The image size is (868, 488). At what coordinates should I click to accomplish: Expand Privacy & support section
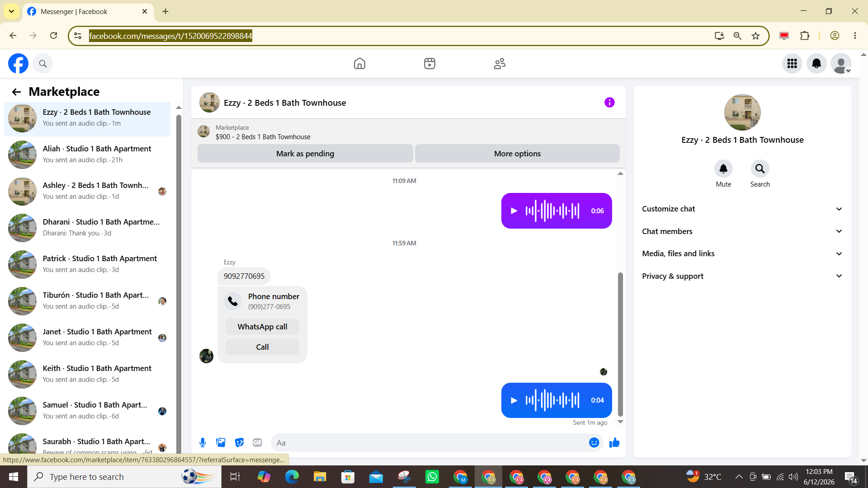click(742, 276)
